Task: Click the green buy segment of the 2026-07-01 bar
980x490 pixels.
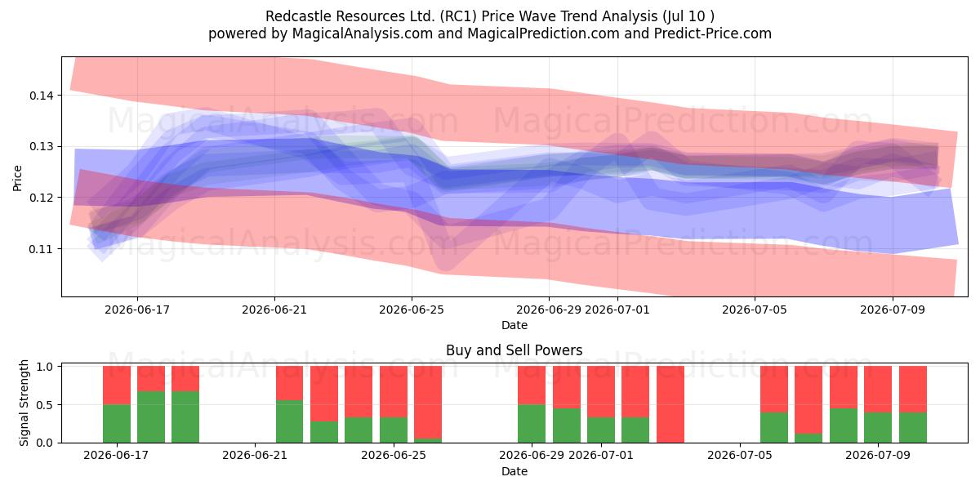Action: coord(601,430)
